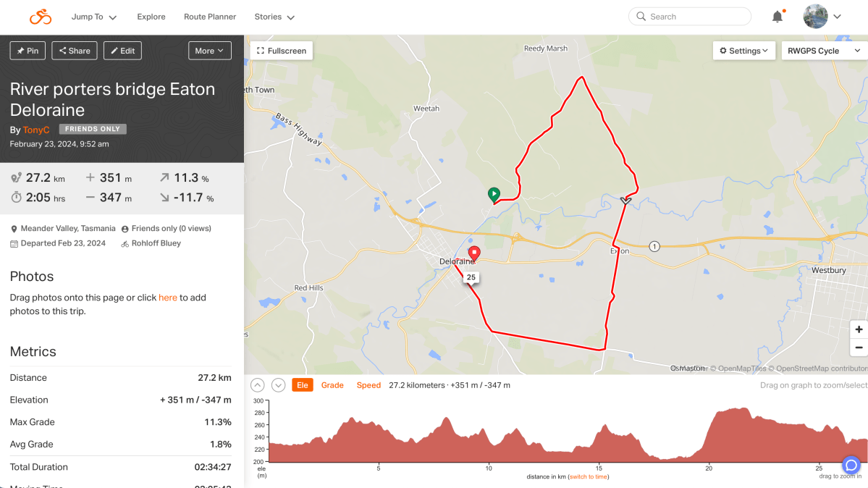Click the Ride with GPS logo

click(x=41, y=17)
